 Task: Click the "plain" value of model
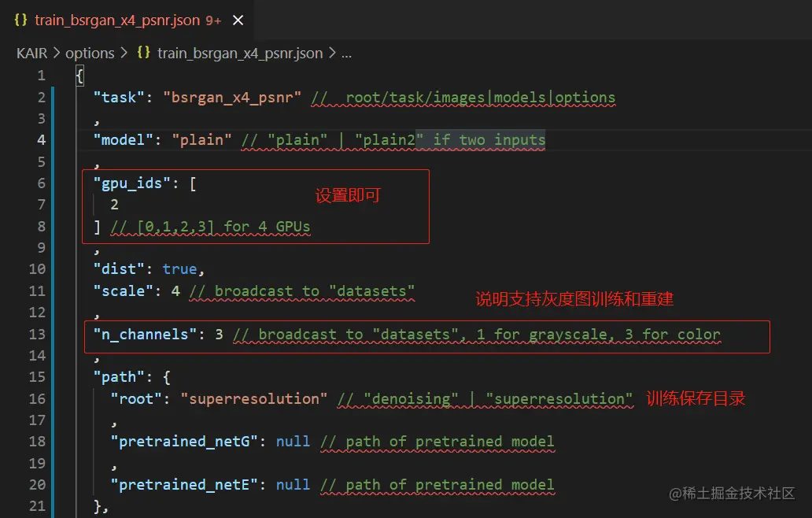pyautogui.click(x=201, y=140)
